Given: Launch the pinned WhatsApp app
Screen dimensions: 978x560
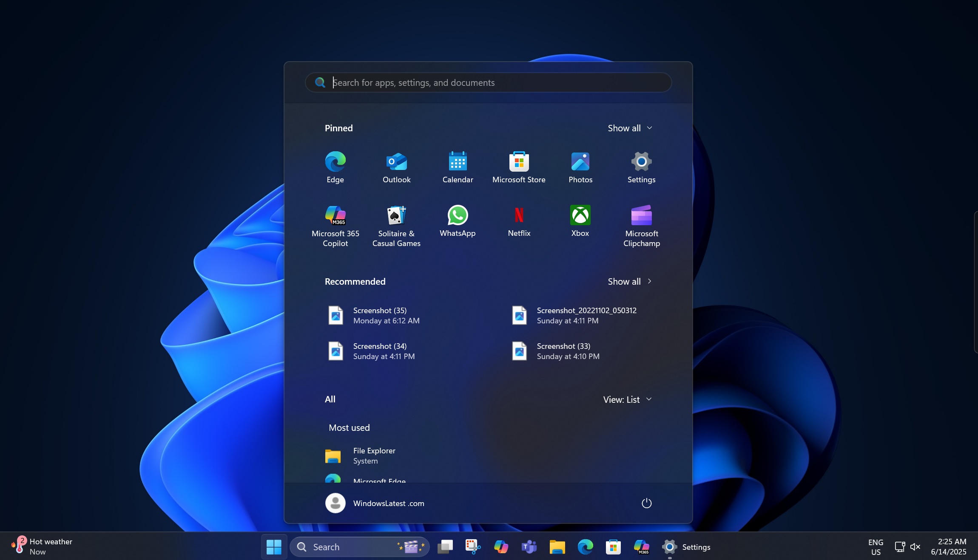Looking at the screenshot, I should pyautogui.click(x=458, y=221).
